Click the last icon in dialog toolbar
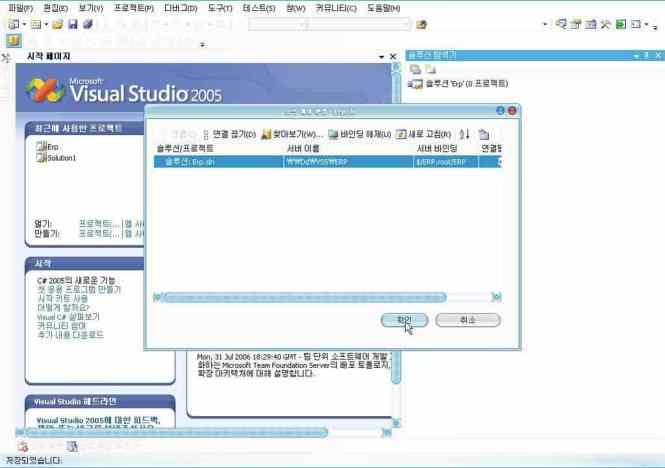Viewport: 665px width, 468px height. (x=484, y=135)
